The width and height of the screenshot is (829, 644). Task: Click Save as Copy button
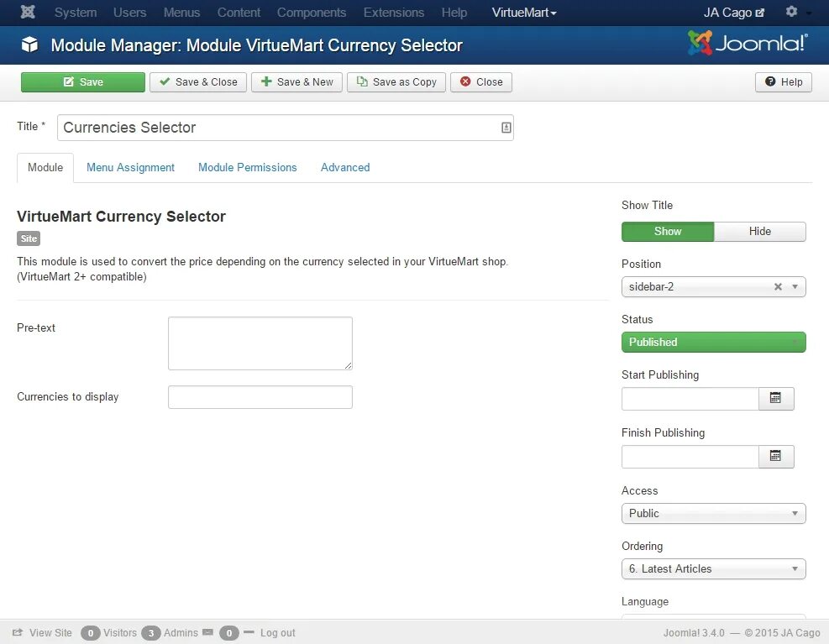[x=396, y=82]
